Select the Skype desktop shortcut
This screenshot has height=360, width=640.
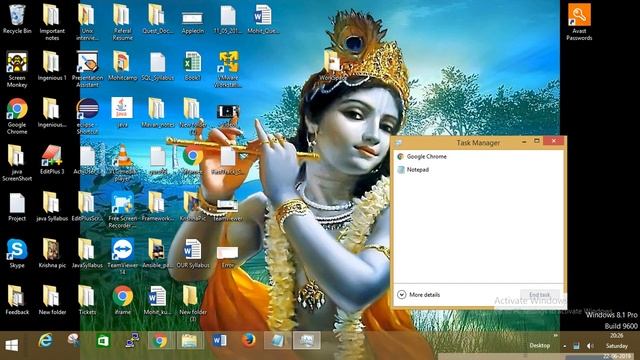click(17, 253)
